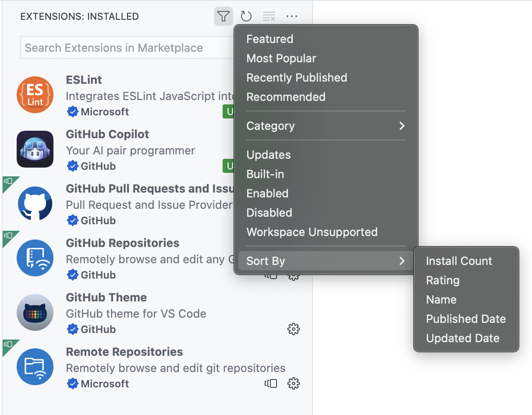Filter extensions by Workspace Unsupported
The width and height of the screenshot is (532, 415).
pyautogui.click(x=312, y=232)
